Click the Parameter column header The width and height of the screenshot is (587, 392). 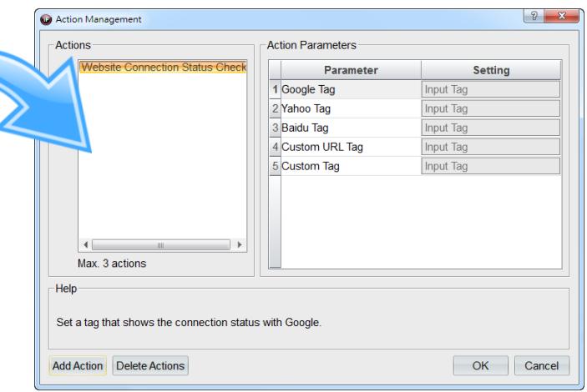(x=351, y=70)
